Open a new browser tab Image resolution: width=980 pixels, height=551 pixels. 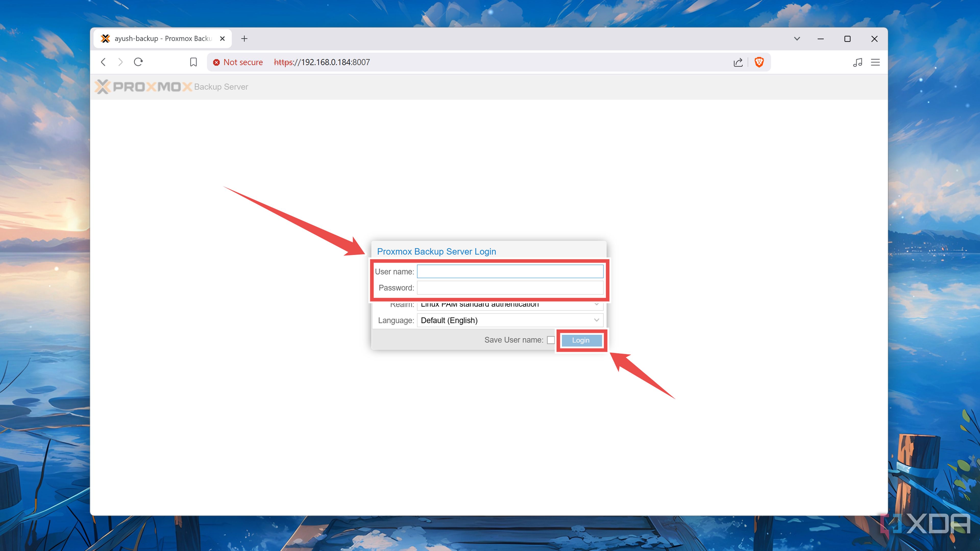[244, 39]
